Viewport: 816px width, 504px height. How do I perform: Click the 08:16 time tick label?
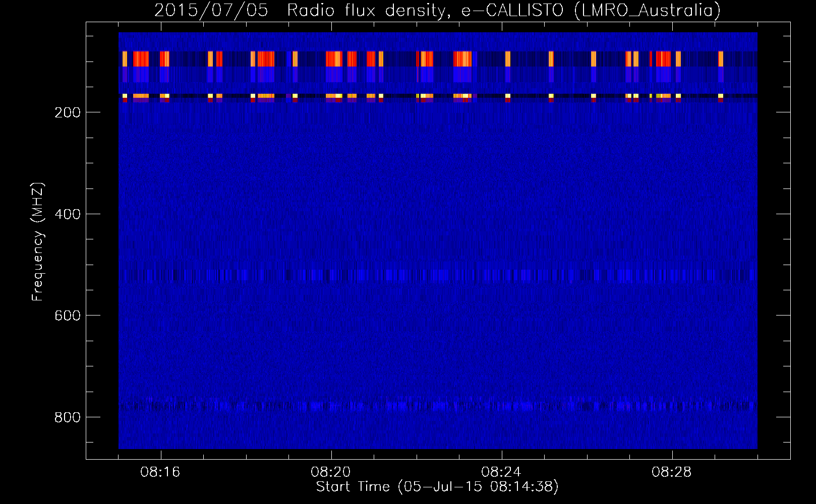click(160, 472)
